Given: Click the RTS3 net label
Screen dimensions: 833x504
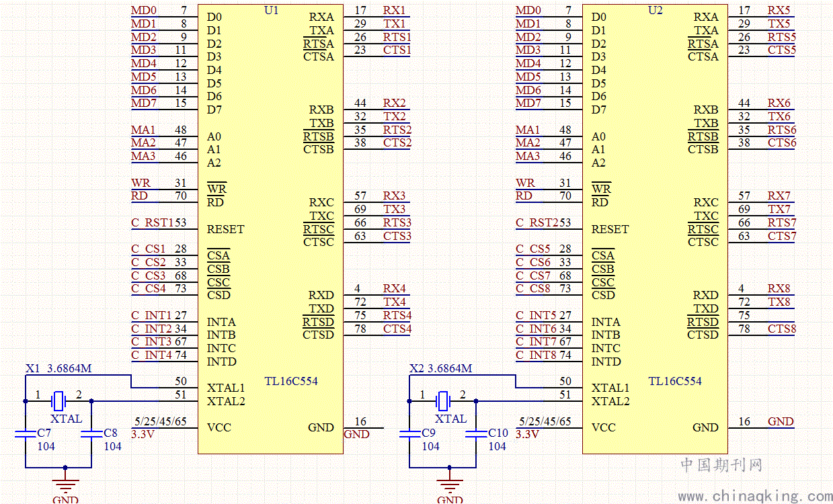Looking at the screenshot, I should tap(397, 222).
